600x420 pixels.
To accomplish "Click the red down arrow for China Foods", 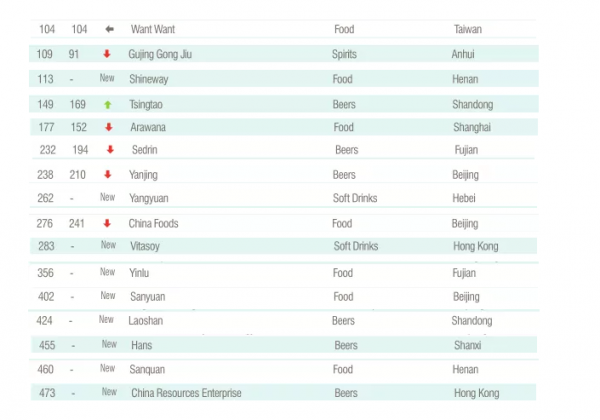I will 108,223.
